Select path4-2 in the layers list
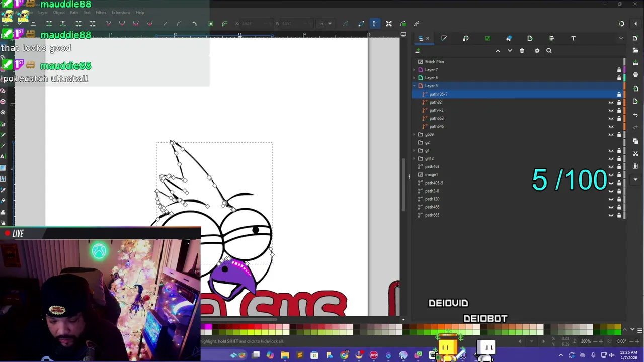The image size is (644, 362). [517, 110]
